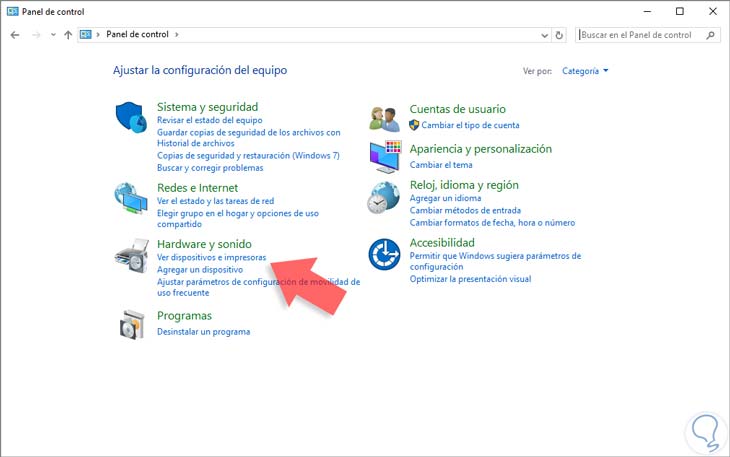Open the Programas disc box icon

point(132,324)
